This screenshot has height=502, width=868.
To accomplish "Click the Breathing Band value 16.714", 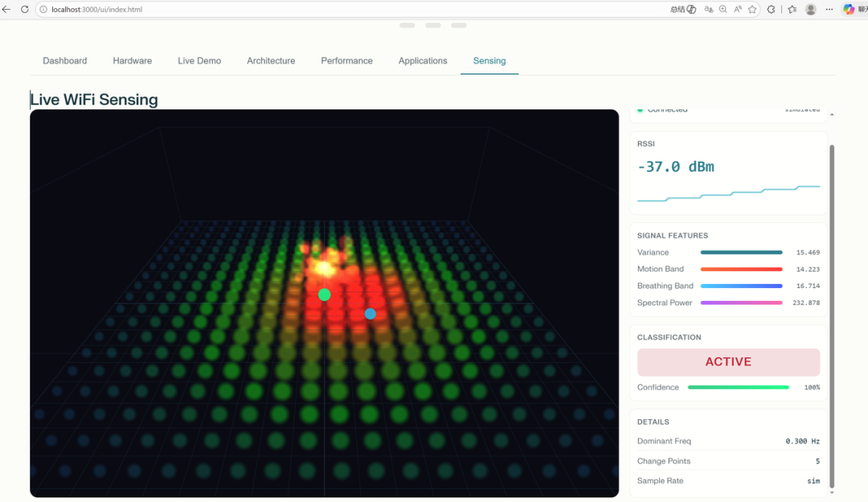I will tap(808, 286).
